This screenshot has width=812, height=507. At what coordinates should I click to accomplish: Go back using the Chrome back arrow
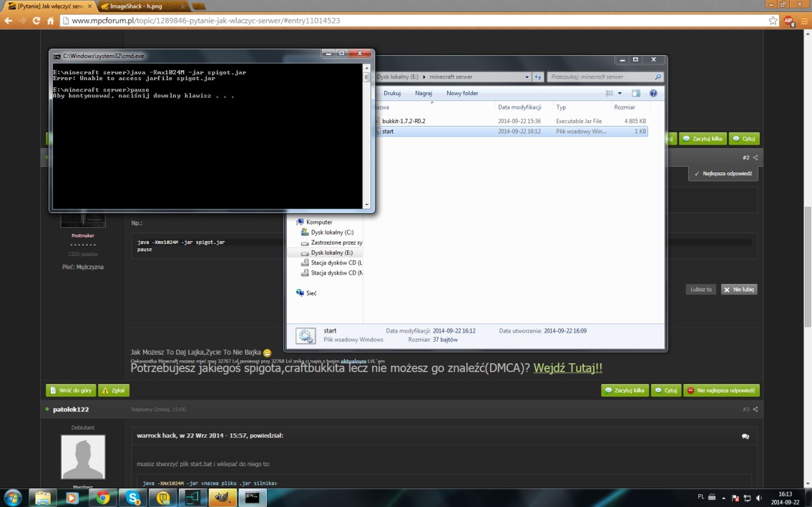pos(9,21)
